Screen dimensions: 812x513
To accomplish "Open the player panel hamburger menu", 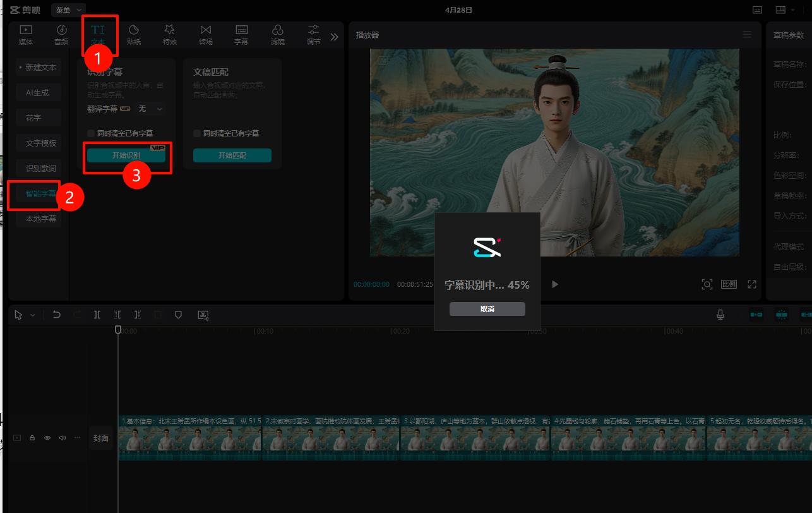I will pos(747,34).
